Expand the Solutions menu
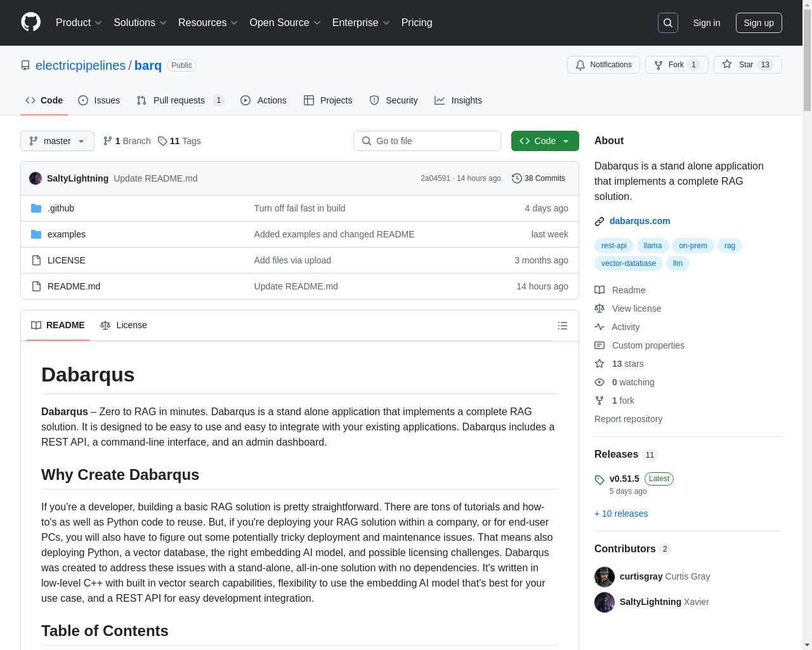This screenshot has width=812, height=650. (x=140, y=23)
